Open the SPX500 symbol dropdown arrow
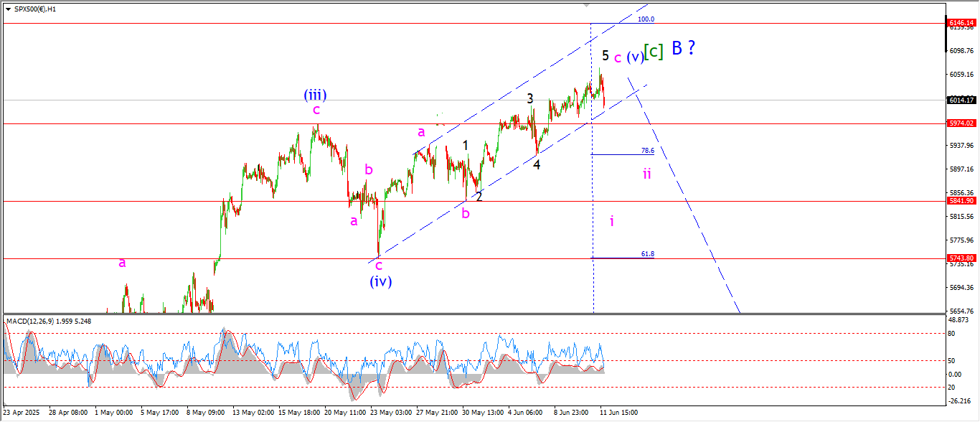Viewport: 980px width, 422px height. click(7, 9)
